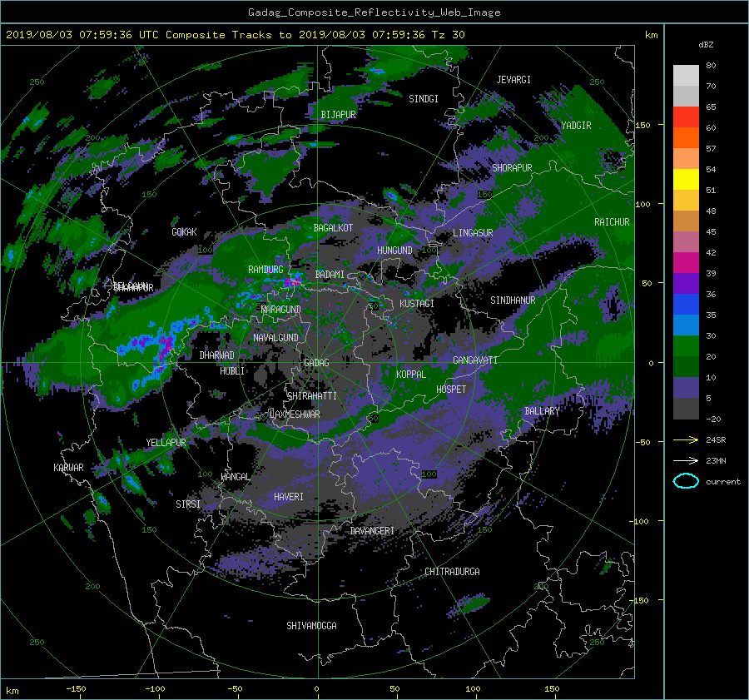Click the LAXMESHWAR city label
Viewport: 749px width, 700px height.
click(x=295, y=415)
